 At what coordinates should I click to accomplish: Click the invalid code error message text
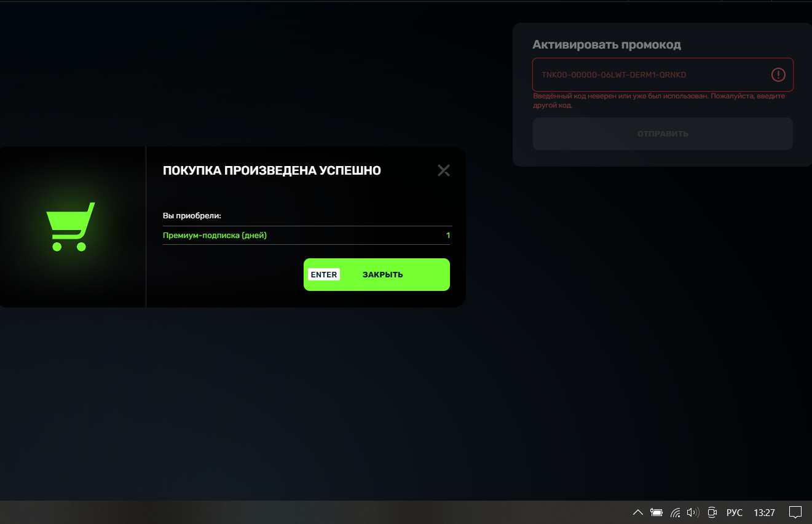[659, 101]
